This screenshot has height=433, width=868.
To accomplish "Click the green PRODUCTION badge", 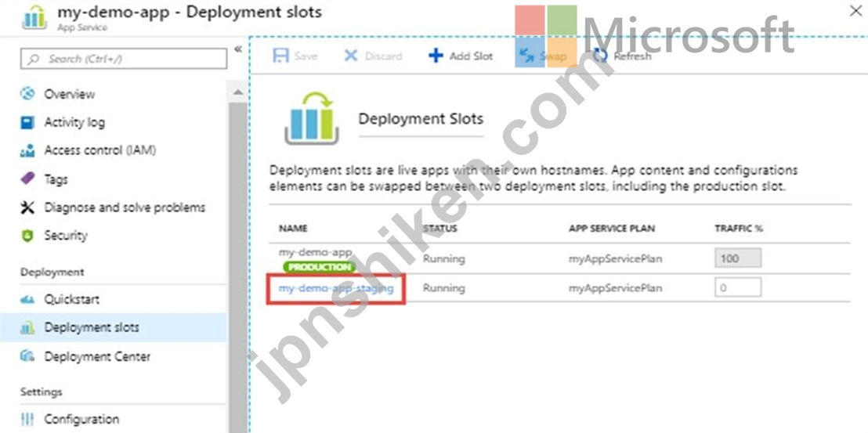I will pyautogui.click(x=320, y=267).
